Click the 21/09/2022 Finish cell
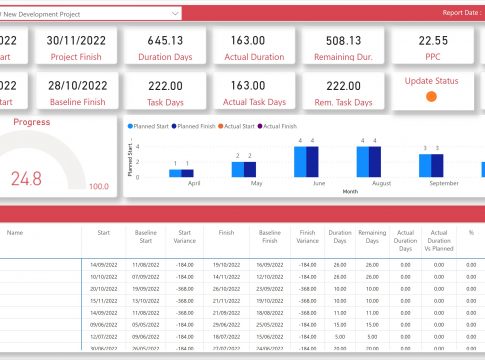Image resolution: width=485 pixels, height=360 pixels. click(226, 313)
